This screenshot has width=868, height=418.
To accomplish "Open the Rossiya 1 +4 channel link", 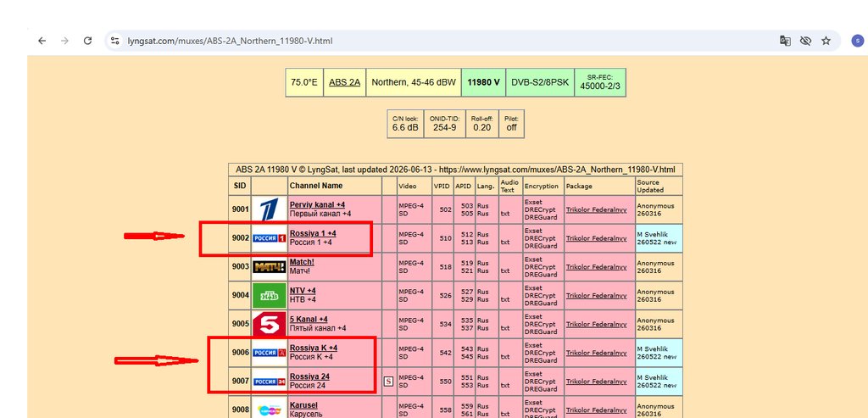I will (x=313, y=234).
